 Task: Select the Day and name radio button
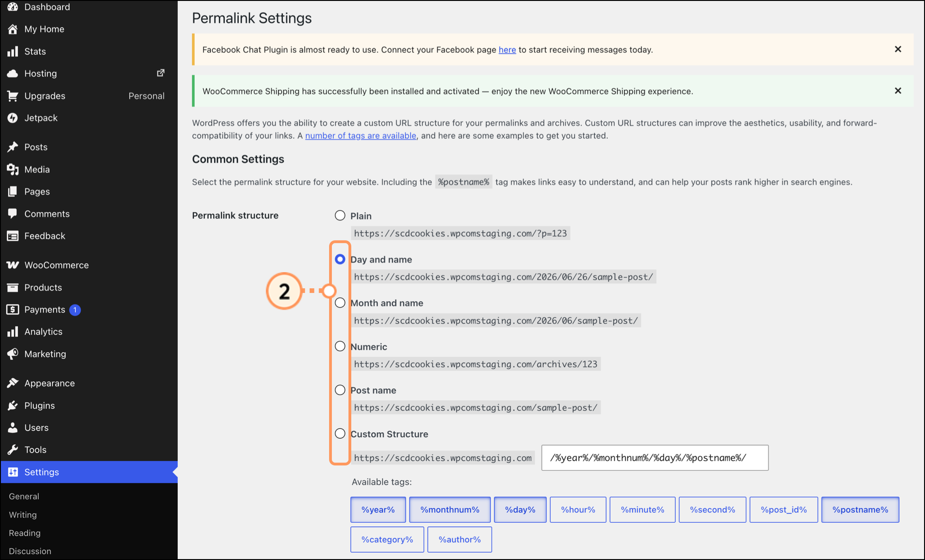pyautogui.click(x=340, y=259)
